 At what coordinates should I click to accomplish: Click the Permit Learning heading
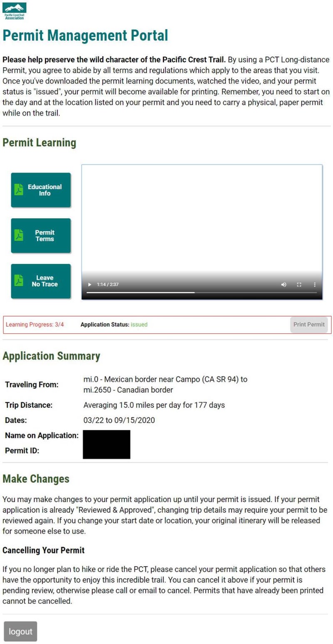pos(40,143)
